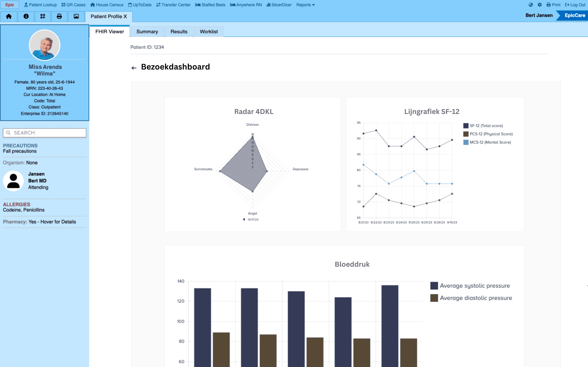
Task: Click the printer icon in toolbar
Action: click(59, 16)
